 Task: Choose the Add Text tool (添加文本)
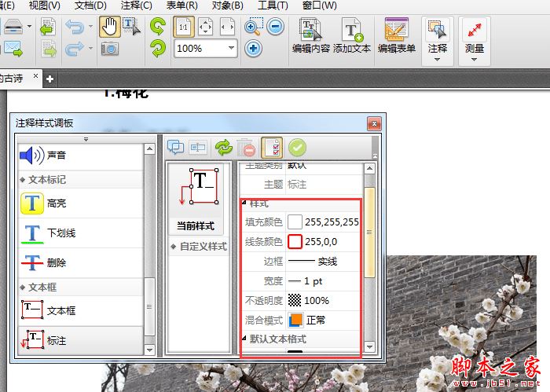[352, 36]
